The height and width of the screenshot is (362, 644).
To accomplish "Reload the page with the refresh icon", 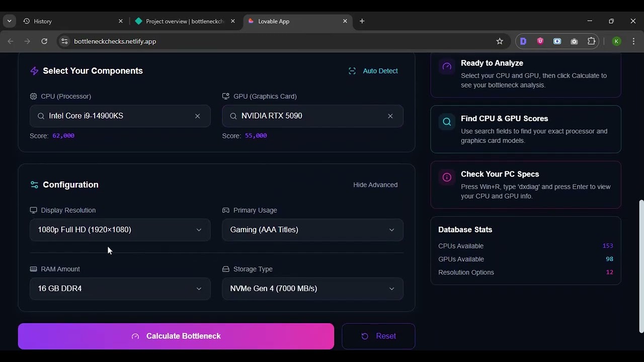I will click(x=44, y=41).
